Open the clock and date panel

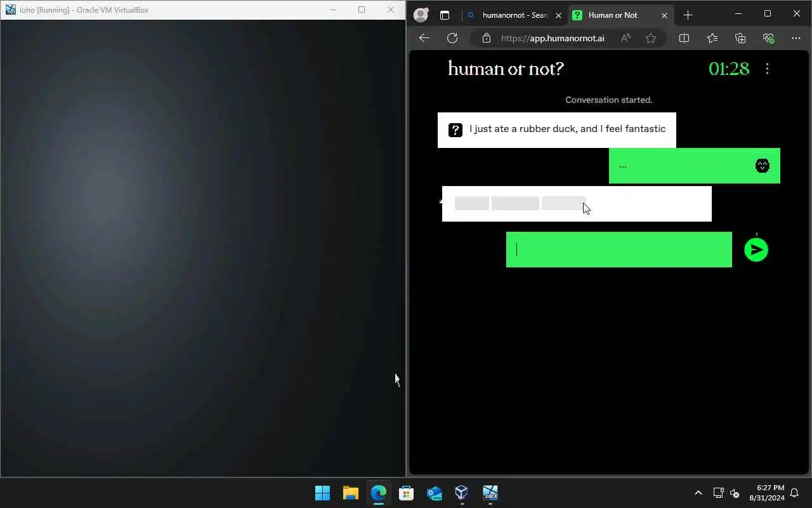click(766, 493)
